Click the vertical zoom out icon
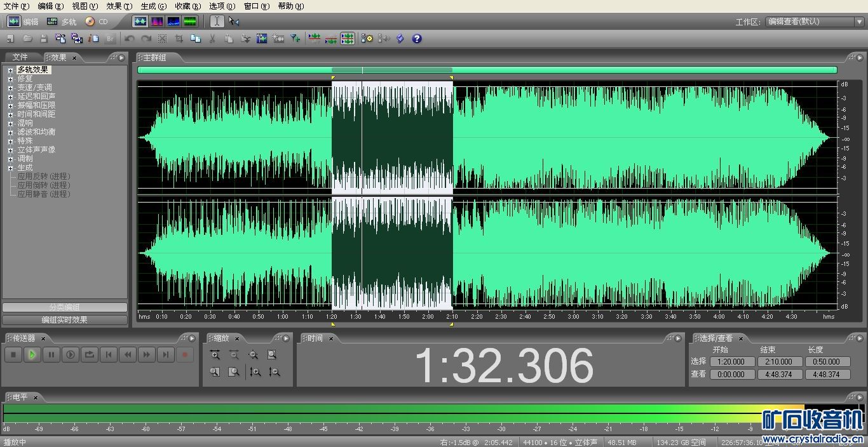The height and width of the screenshot is (447, 868). point(274,372)
